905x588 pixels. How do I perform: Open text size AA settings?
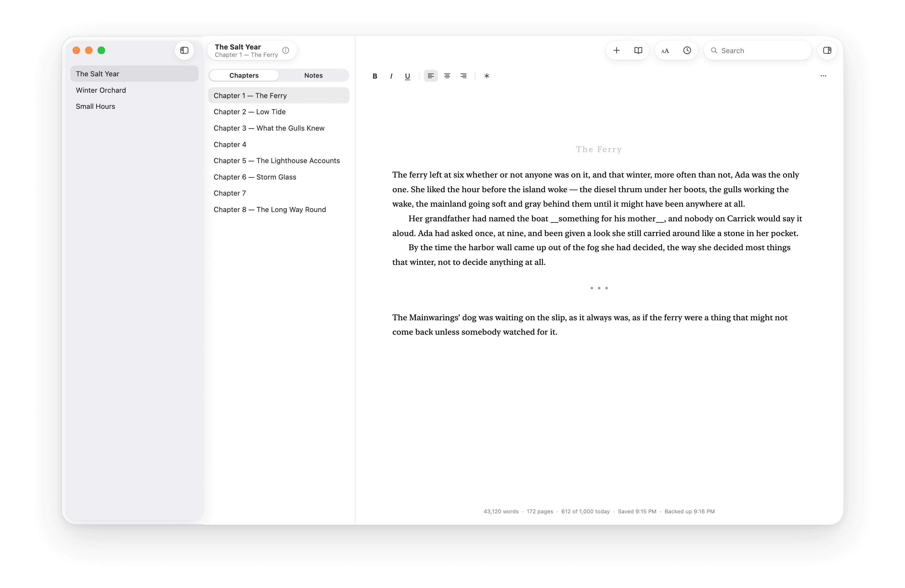665,51
